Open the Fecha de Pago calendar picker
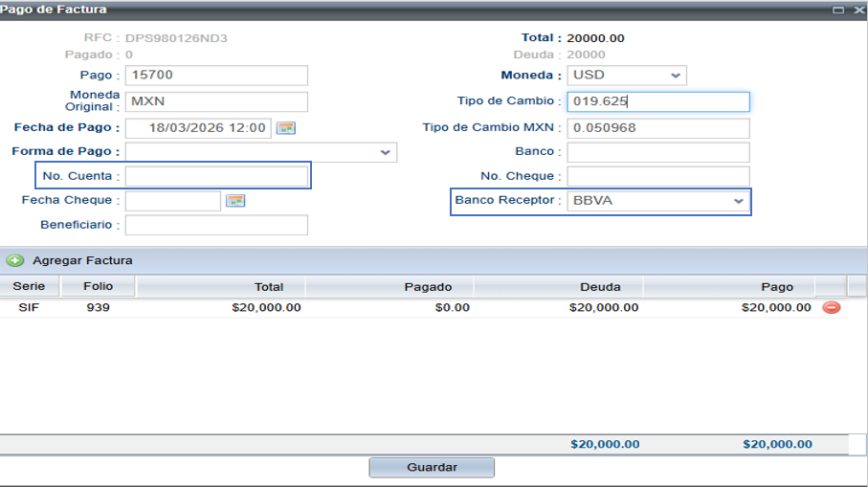The width and height of the screenshot is (868, 487). [285, 127]
